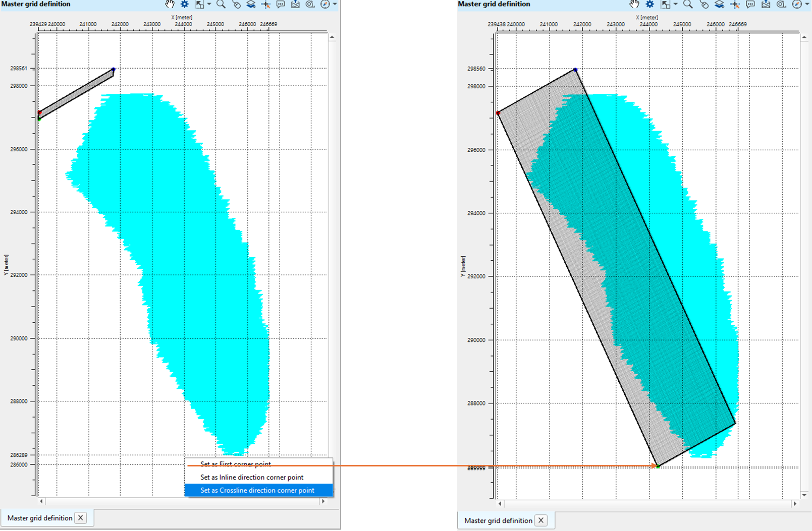Choose Set as Inline direction corner point

pyautogui.click(x=252, y=477)
